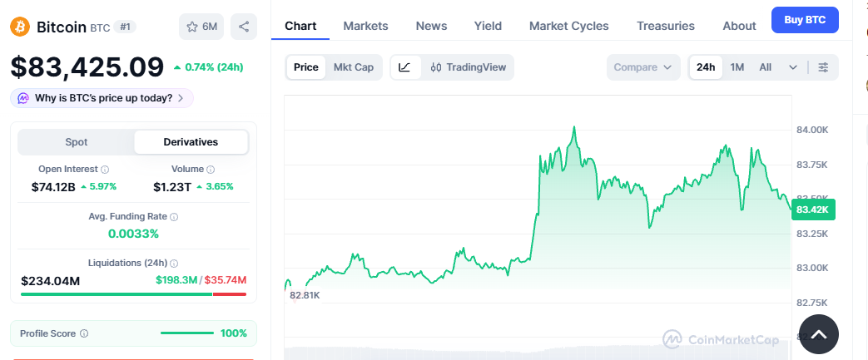Click the current price tag 83.42K
The width and height of the screenshot is (868, 360).
pos(812,210)
